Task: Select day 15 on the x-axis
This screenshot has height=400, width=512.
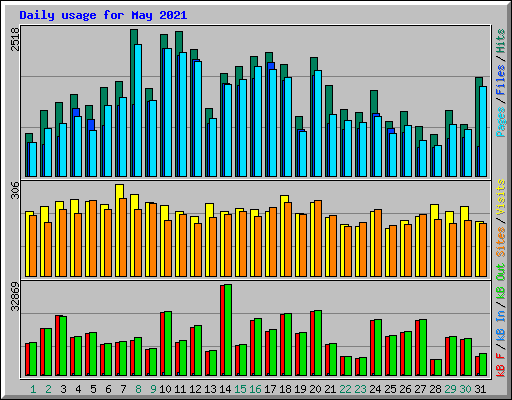Action: [240, 389]
